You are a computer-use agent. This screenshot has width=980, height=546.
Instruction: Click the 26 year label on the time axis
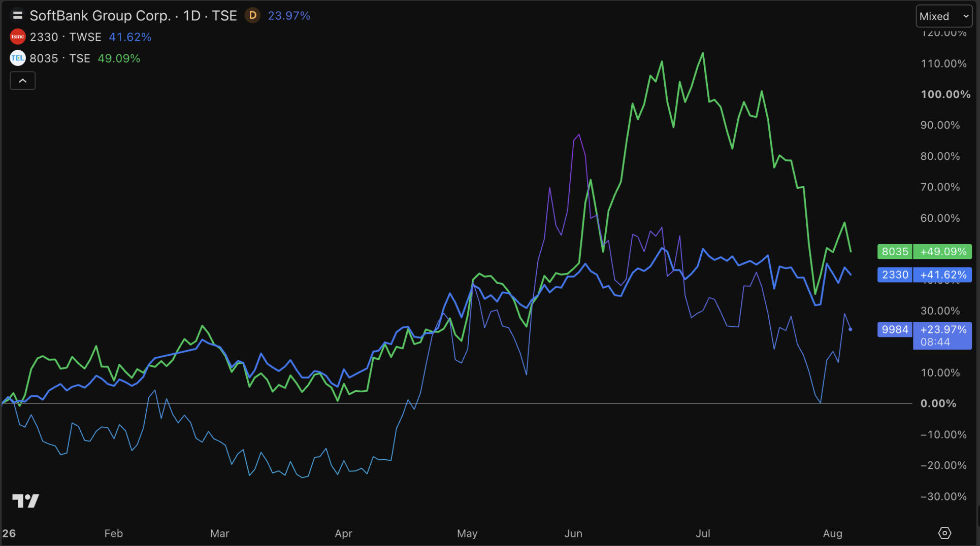(9, 534)
